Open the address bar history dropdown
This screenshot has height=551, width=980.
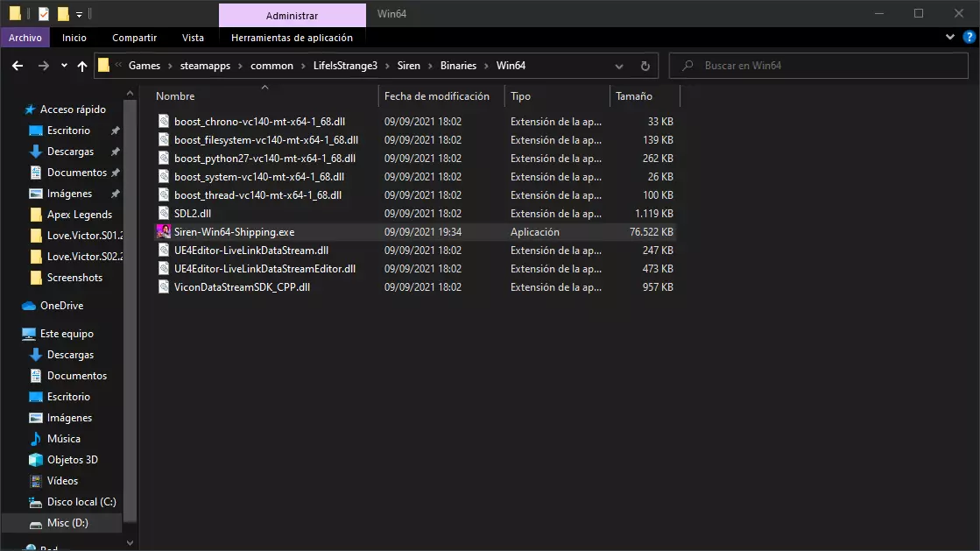pos(619,66)
